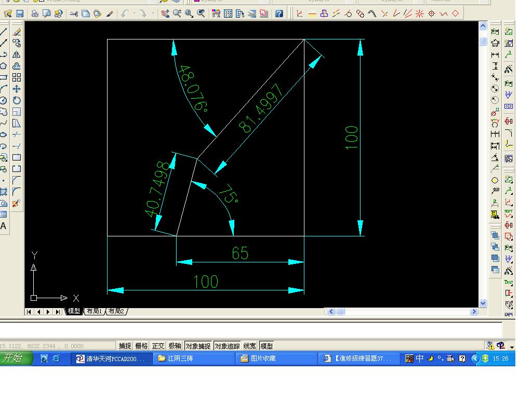Click the Paste clipboard icon
532x399 pixels.
pyautogui.click(x=97, y=14)
